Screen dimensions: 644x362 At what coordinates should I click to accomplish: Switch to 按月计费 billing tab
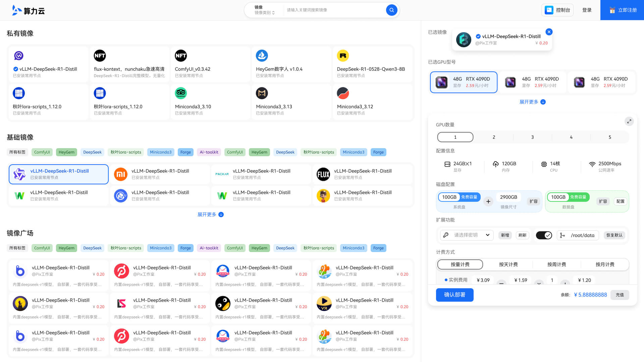[605, 264]
